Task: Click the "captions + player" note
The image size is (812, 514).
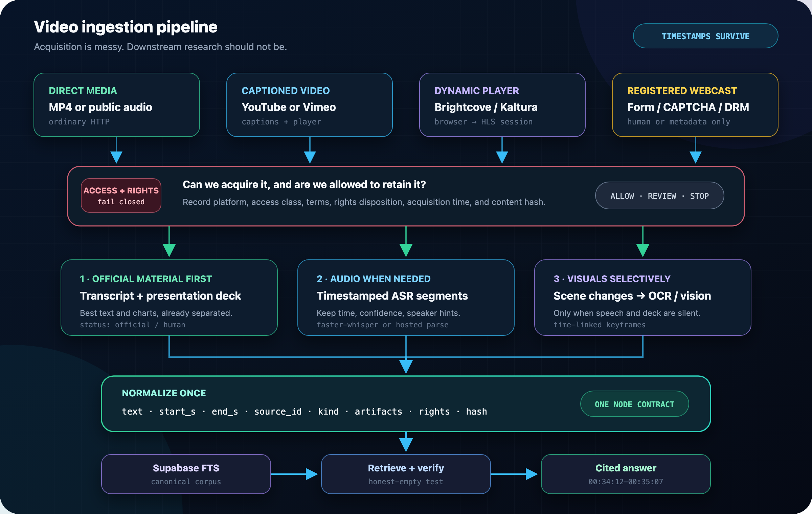Action: (x=281, y=122)
